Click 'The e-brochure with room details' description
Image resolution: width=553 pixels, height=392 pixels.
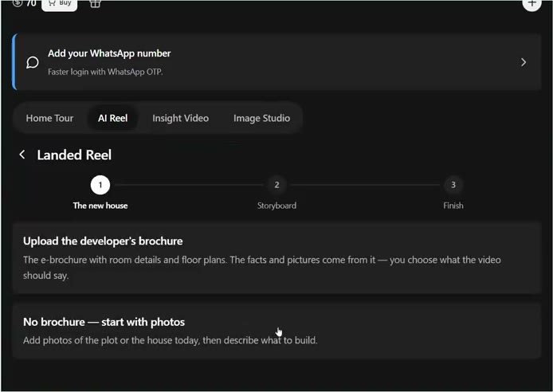tap(261, 268)
